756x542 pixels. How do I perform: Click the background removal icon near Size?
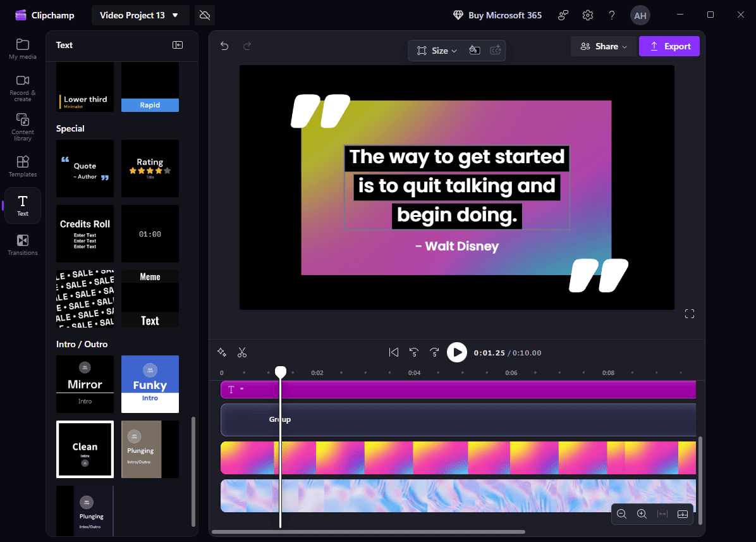pyautogui.click(x=475, y=50)
